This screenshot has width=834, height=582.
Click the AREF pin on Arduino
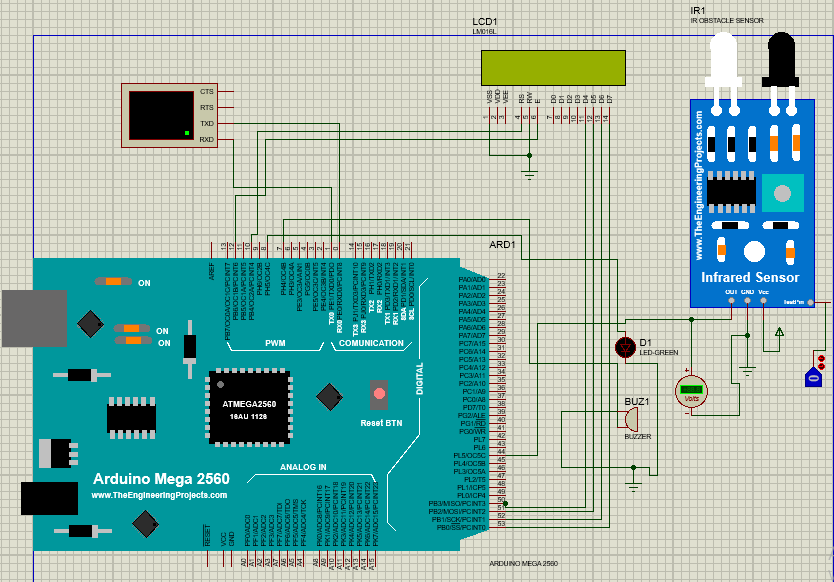point(212,250)
